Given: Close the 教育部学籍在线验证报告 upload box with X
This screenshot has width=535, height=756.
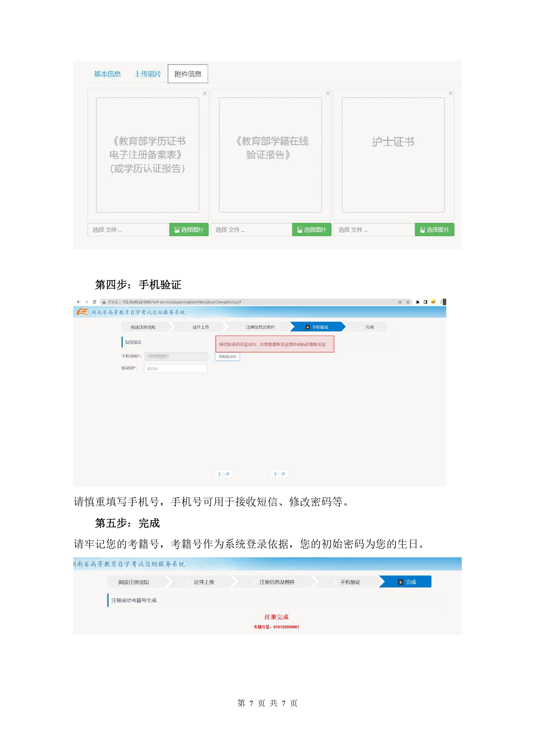Looking at the screenshot, I should pyautogui.click(x=328, y=93).
